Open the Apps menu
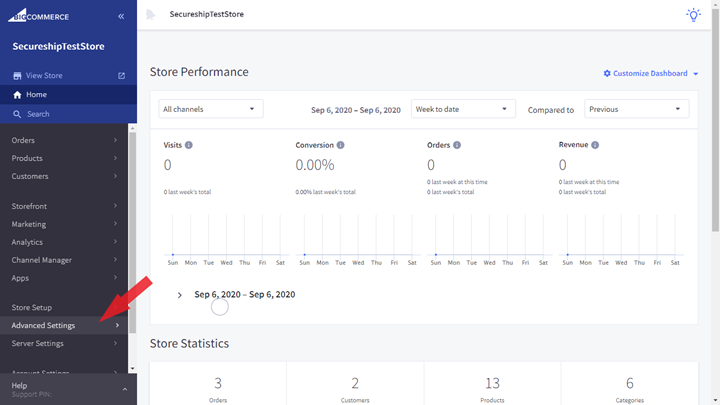The image size is (720, 405). (x=64, y=278)
